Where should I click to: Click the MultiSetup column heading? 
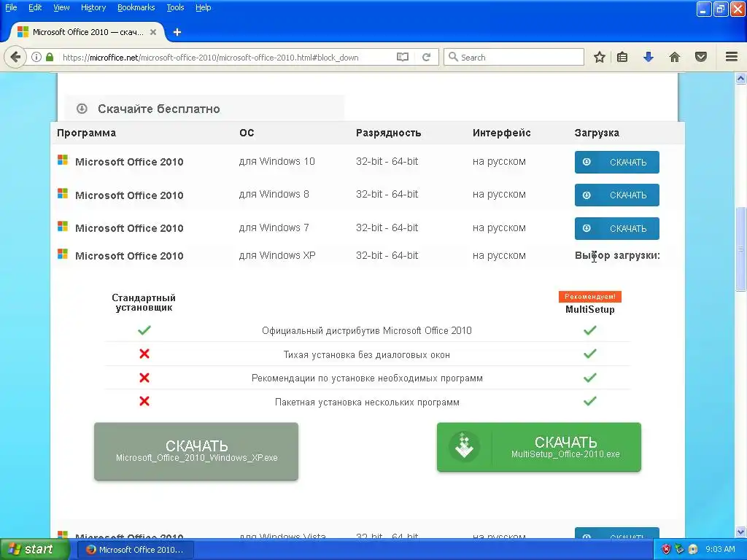589,309
